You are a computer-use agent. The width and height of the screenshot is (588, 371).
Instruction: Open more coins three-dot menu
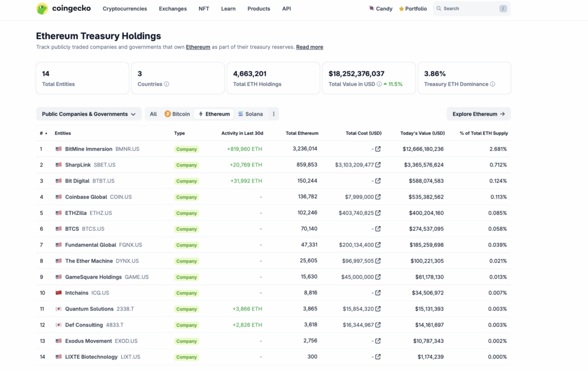(274, 114)
